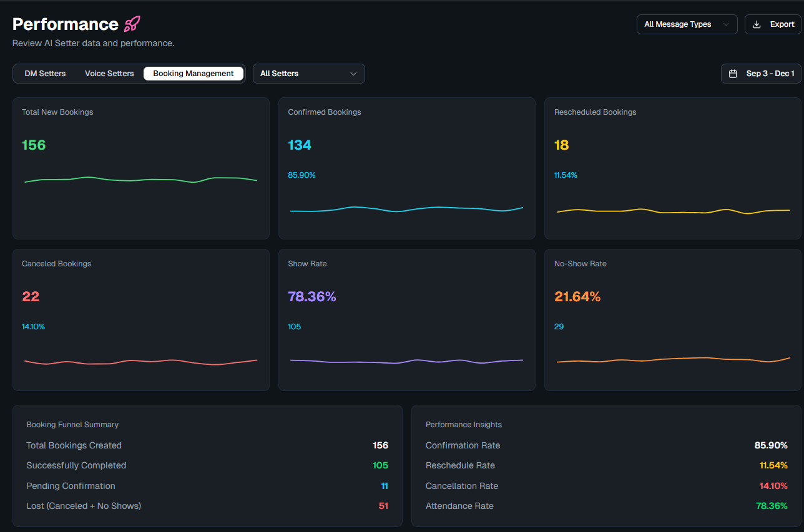Select 85.90% in the Confirmation Rate row
804x532 pixels.
tap(771, 445)
